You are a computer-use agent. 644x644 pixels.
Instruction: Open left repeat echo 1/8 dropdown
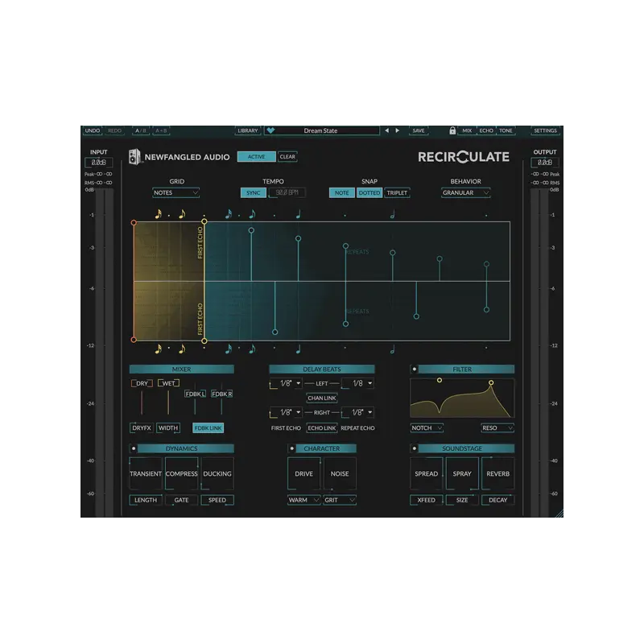pyautogui.click(x=357, y=384)
